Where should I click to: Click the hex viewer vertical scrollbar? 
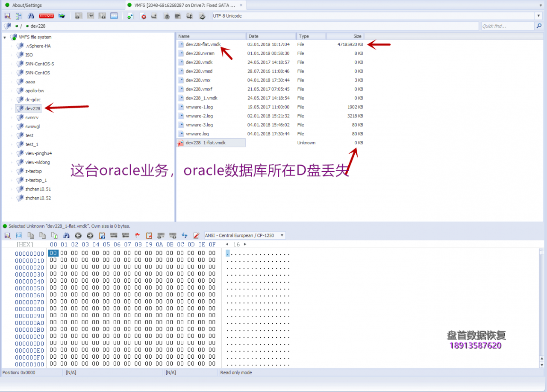click(541, 307)
